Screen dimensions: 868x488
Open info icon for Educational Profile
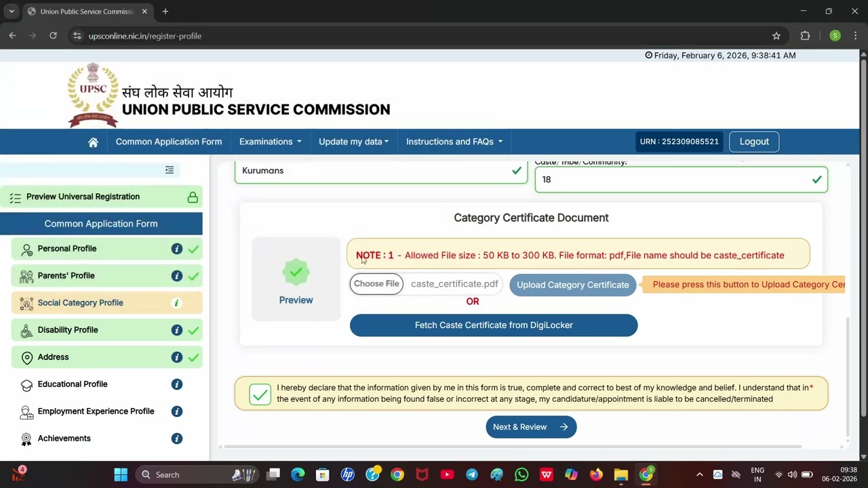(x=177, y=384)
